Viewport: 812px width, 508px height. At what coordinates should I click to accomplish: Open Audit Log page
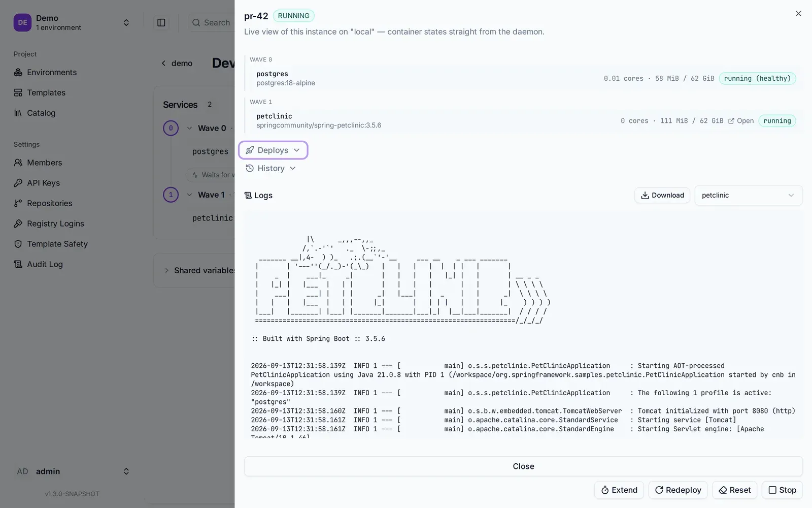tap(45, 264)
